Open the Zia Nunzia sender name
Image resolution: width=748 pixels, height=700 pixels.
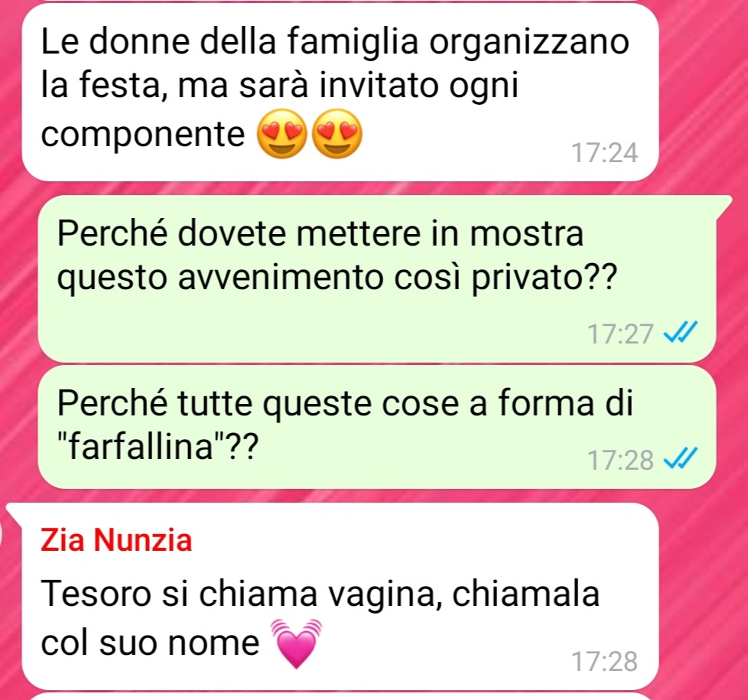116,540
